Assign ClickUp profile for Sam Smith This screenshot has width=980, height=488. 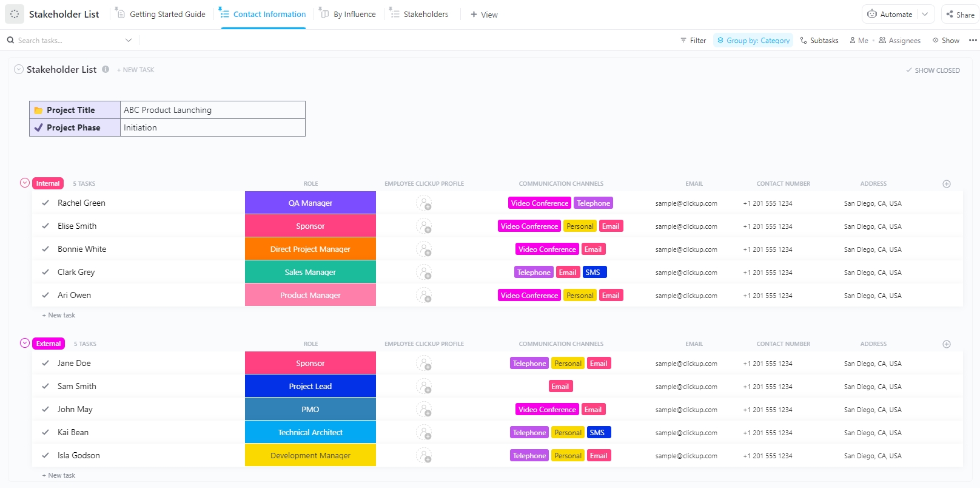pos(424,387)
